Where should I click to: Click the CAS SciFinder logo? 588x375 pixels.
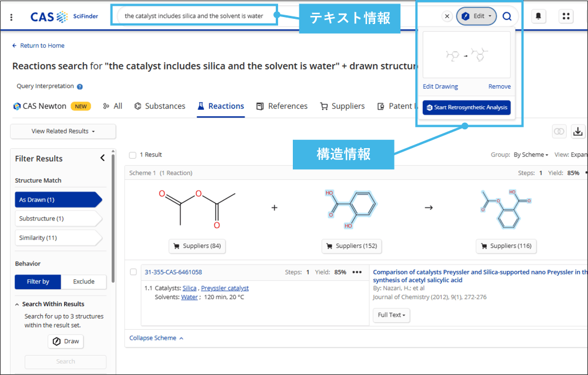tap(64, 16)
